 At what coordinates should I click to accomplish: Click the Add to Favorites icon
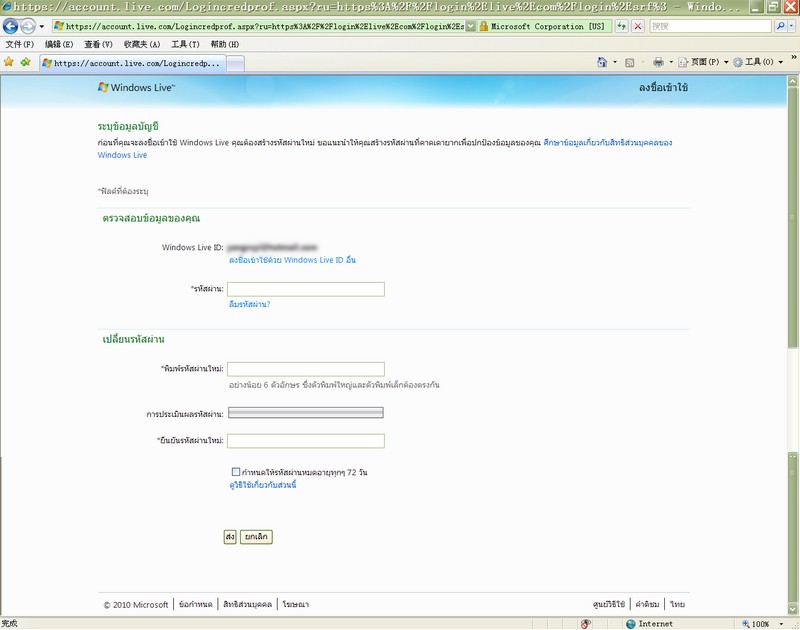click(x=26, y=62)
